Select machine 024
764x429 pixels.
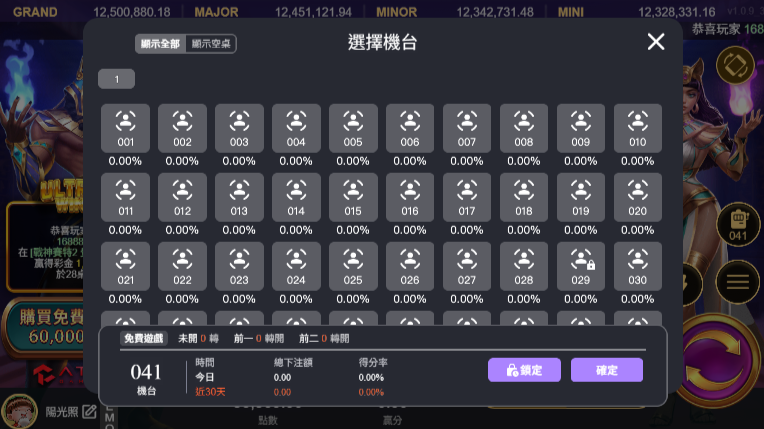[x=296, y=267]
